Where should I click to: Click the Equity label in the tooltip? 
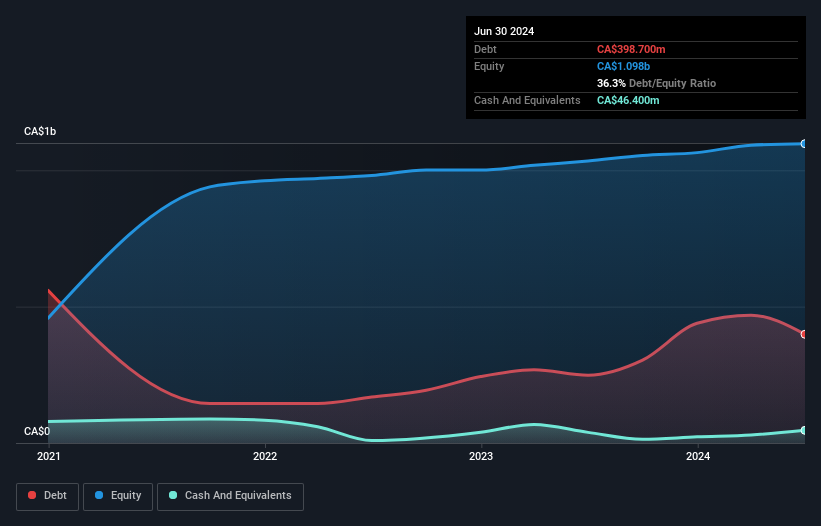(x=489, y=66)
